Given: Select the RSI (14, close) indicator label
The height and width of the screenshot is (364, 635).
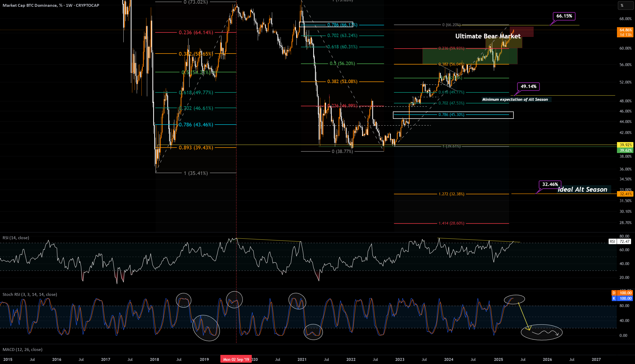Looking at the screenshot, I should [x=16, y=238].
